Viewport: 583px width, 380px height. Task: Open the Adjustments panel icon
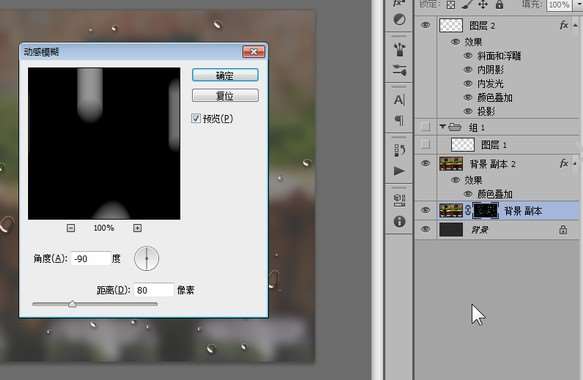click(x=399, y=19)
